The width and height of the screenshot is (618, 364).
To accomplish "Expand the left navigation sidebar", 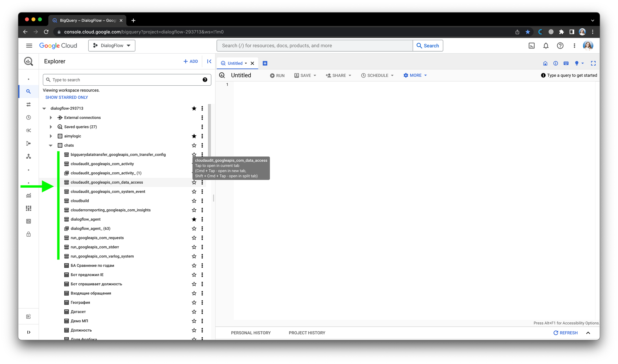I will point(28,332).
